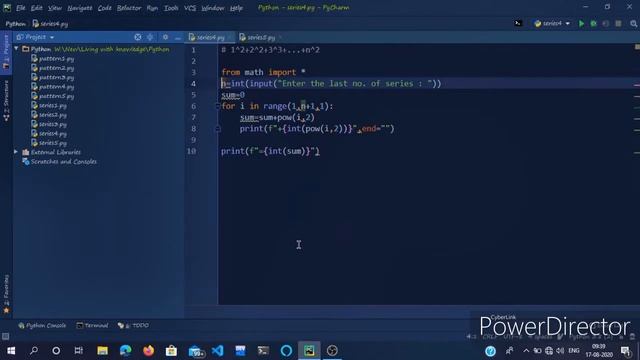Open Windows Start menu
640x360 pixels.
(x=11, y=351)
